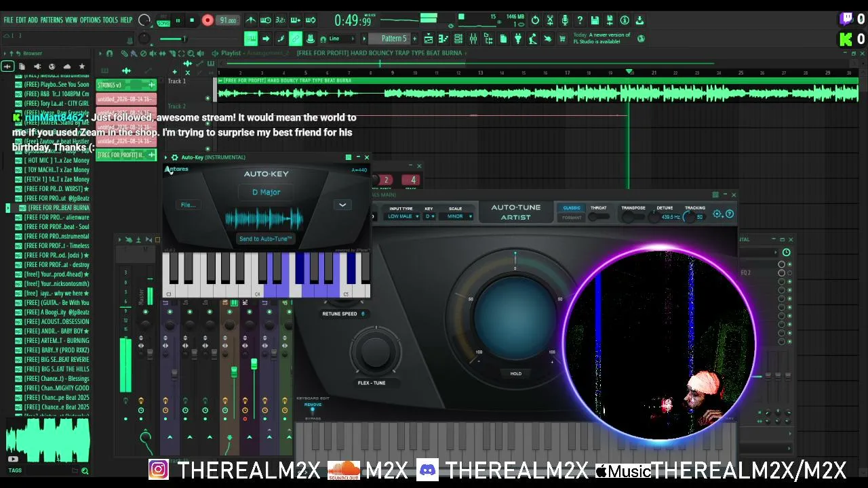The height and width of the screenshot is (488, 868).
Task: Toggle Song/Pattern mode switch
Action: [163, 20]
